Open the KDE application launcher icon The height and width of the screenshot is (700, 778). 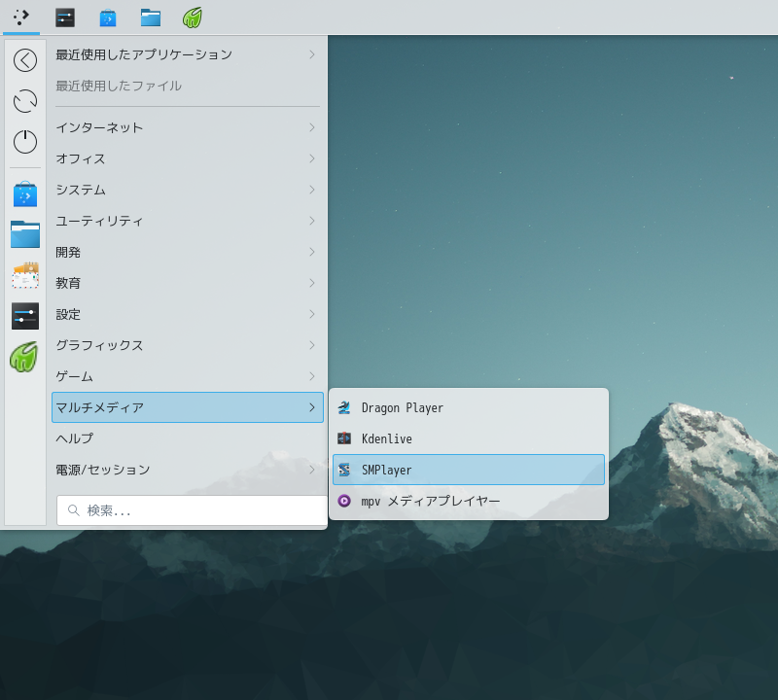pos(21,17)
